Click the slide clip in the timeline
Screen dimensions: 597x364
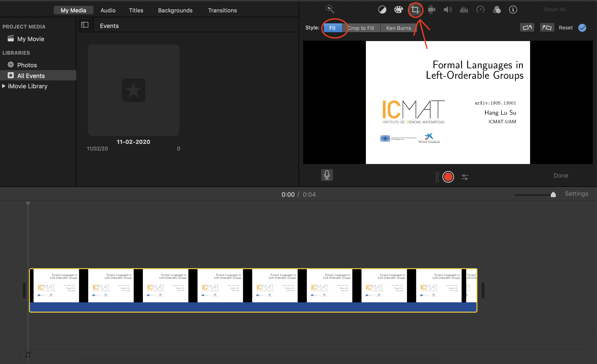(x=253, y=290)
